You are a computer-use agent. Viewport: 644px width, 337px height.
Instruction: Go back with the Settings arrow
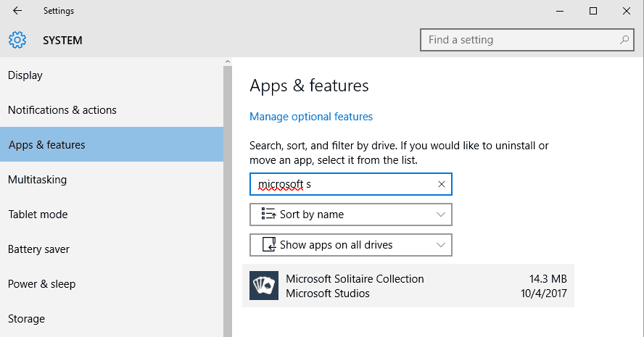pyautogui.click(x=17, y=11)
